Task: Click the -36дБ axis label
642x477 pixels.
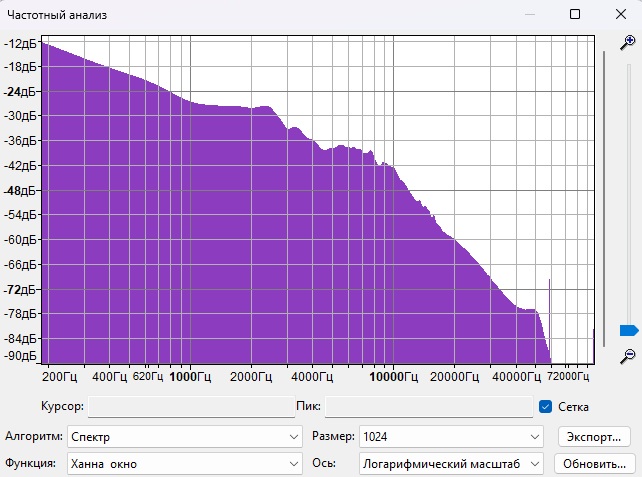Action: 20,141
